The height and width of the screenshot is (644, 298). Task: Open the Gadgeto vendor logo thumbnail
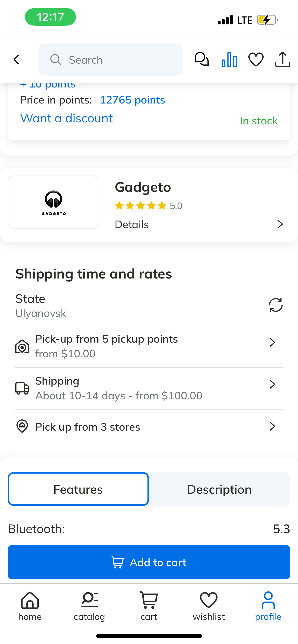pyautogui.click(x=53, y=202)
